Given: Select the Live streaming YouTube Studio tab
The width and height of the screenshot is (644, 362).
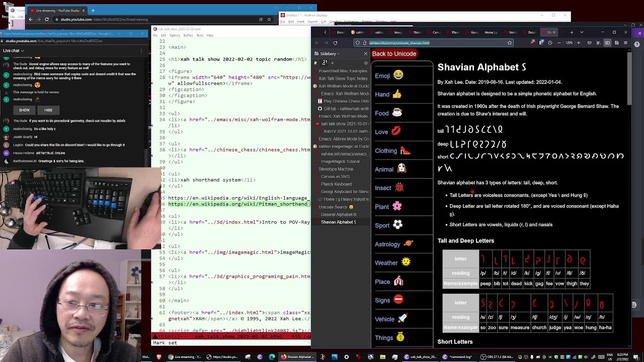Looking at the screenshot, I should tap(56, 11).
